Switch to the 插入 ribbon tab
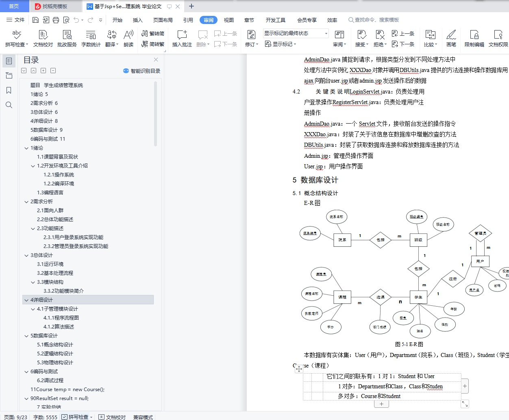The height and width of the screenshot is (420, 509). pos(138,20)
